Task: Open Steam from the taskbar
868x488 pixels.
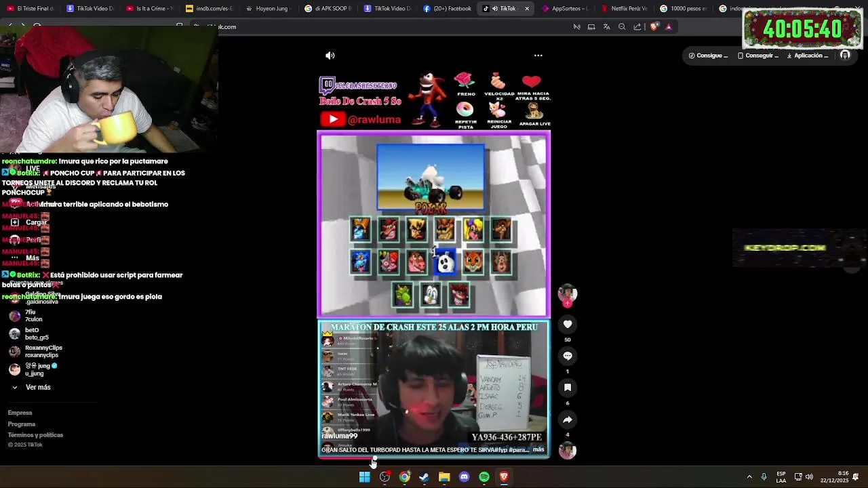Action: tap(425, 477)
